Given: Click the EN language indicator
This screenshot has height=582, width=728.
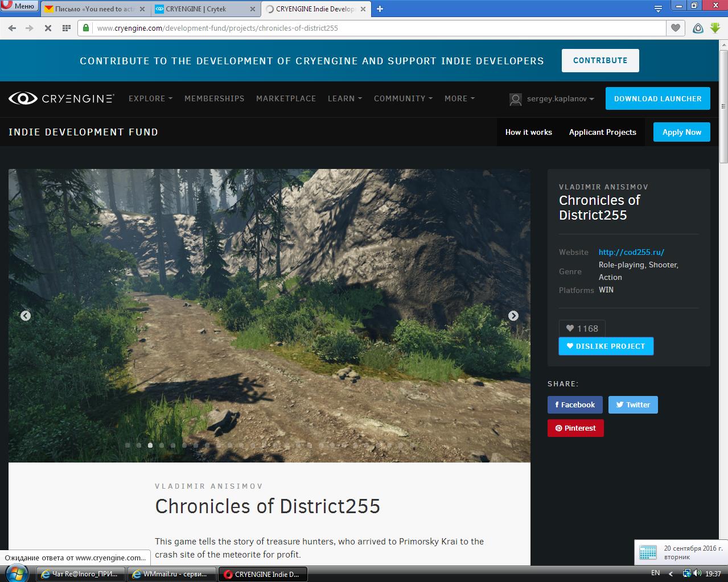Looking at the screenshot, I should [x=655, y=573].
